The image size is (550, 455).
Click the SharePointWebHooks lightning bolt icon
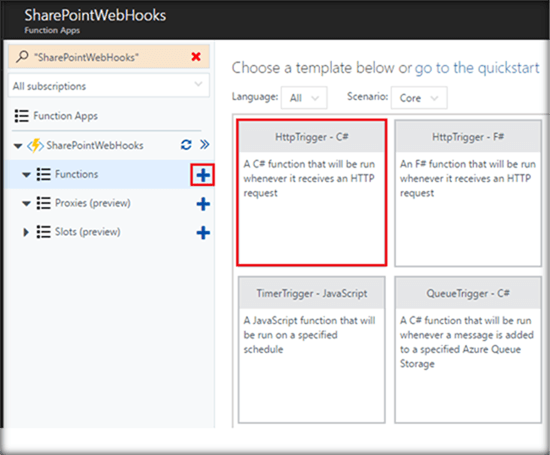tap(35, 145)
